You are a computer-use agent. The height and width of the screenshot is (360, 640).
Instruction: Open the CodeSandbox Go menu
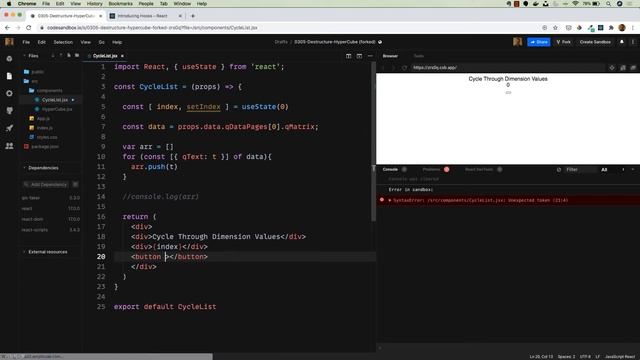(x=101, y=42)
